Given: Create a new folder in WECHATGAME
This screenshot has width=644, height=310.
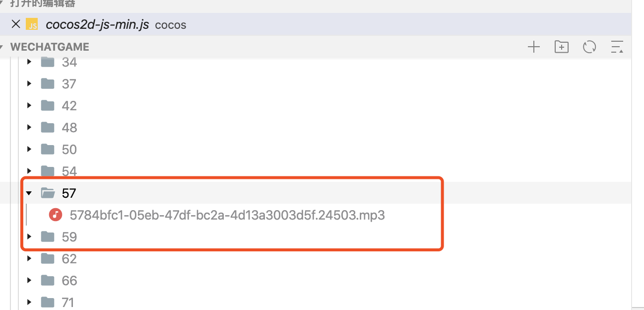Looking at the screenshot, I should 561,47.
